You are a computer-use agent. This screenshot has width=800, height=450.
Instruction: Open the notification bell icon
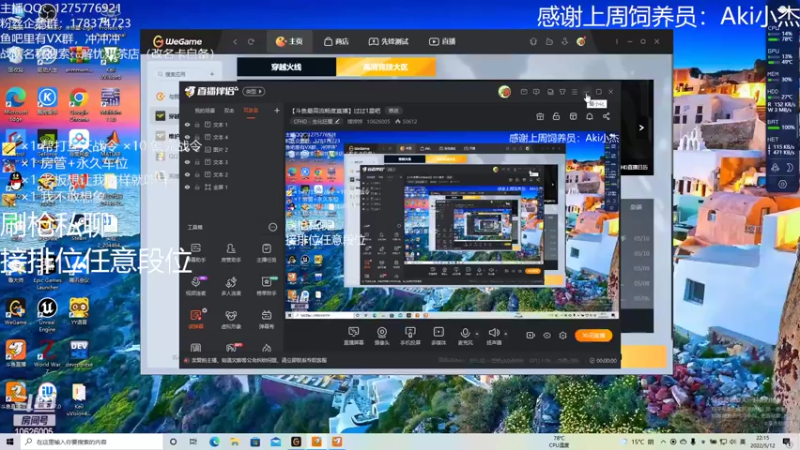coord(589,116)
